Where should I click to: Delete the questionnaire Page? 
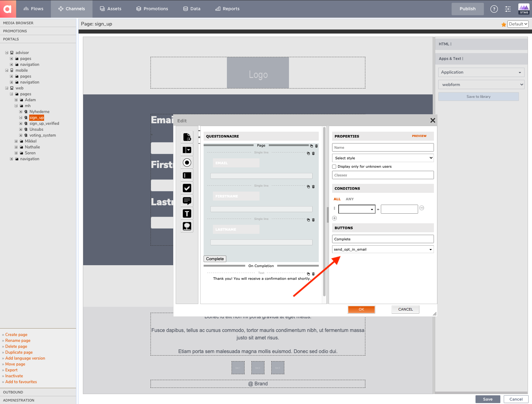(316, 146)
